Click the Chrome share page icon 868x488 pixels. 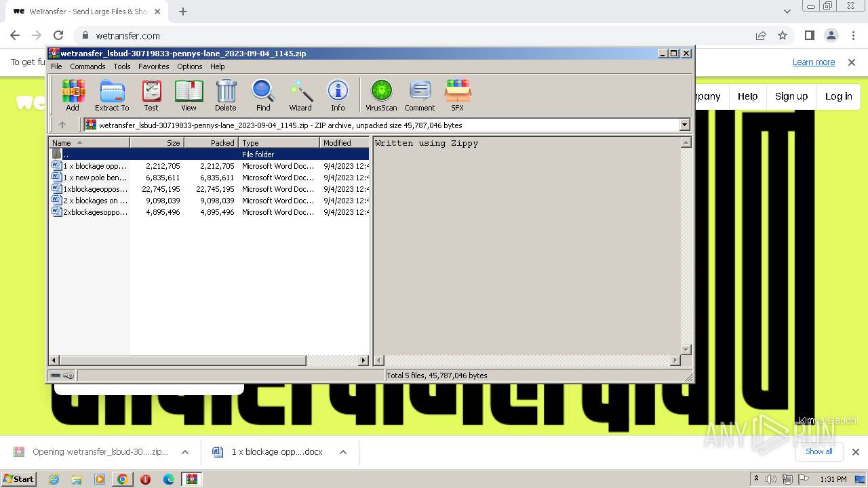(x=761, y=35)
